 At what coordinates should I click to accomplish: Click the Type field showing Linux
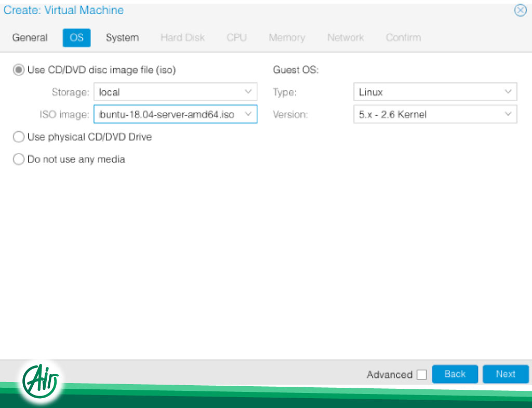(x=435, y=92)
